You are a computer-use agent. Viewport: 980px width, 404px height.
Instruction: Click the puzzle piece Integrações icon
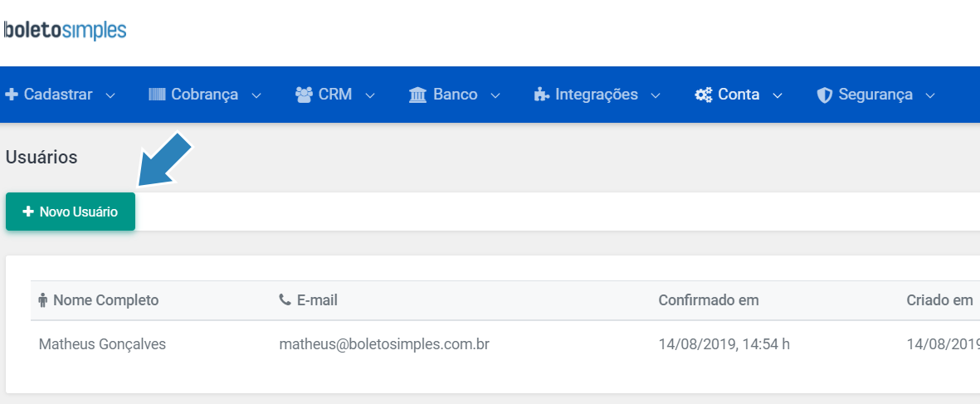coord(541,95)
